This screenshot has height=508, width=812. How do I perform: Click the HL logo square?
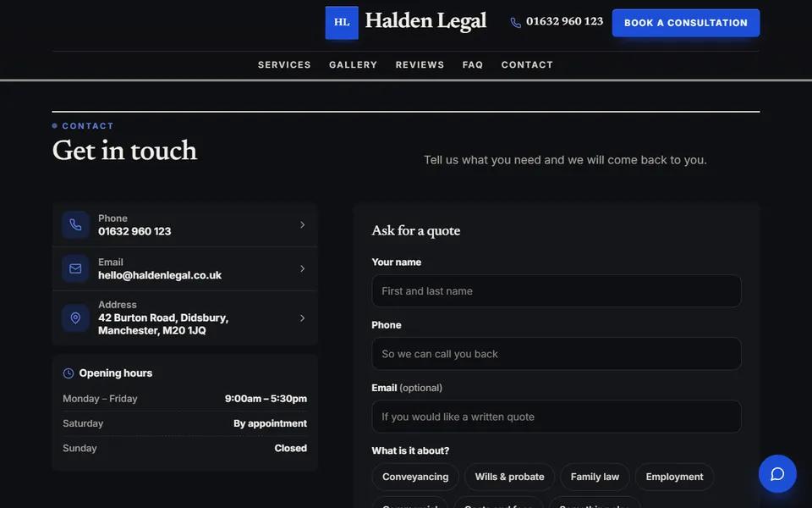point(341,22)
